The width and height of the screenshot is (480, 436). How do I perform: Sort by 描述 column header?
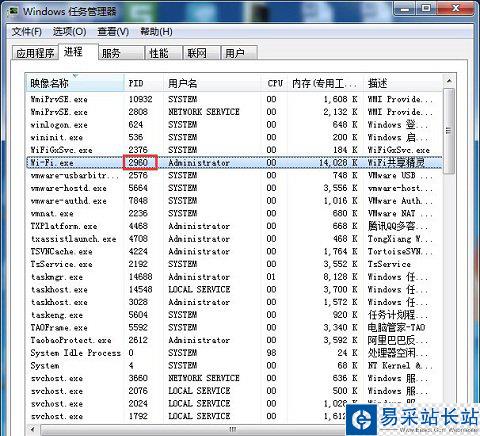403,83
